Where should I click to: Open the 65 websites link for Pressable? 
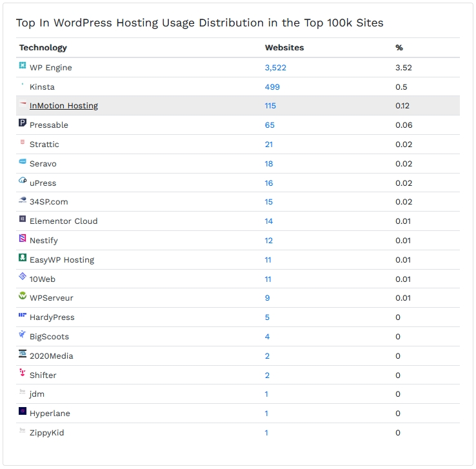(270, 125)
